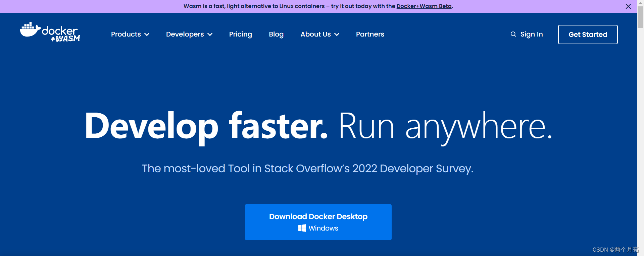Expand the Products chevron
The image size is (644, 256).
pyautogui.click(x=147, y=35)
